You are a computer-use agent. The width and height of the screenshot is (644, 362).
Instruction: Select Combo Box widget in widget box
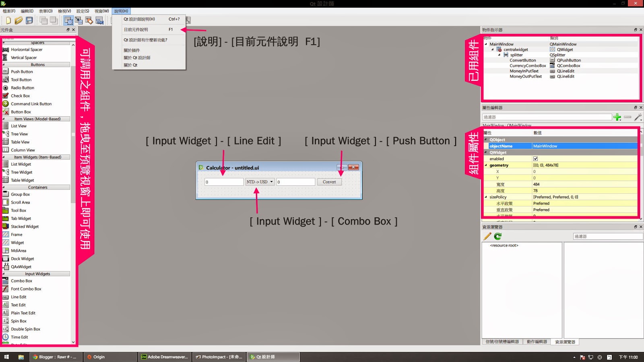click(x=22, y=281)
